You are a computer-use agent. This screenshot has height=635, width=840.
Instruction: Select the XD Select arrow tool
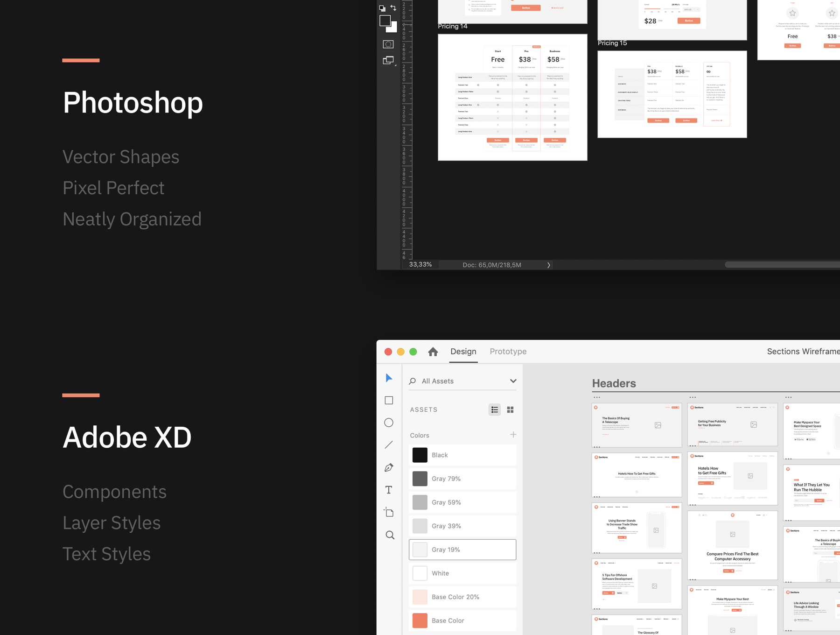pyautogui.click(x=389, y=378)
